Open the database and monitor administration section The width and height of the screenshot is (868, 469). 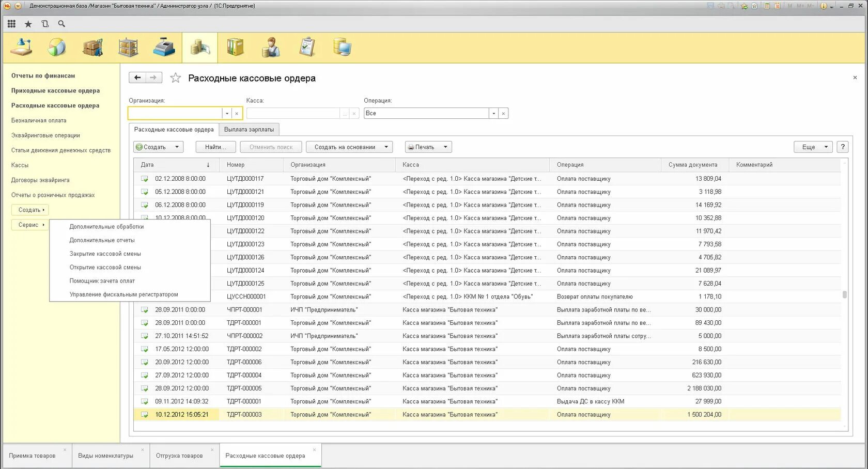pos(342,48)
